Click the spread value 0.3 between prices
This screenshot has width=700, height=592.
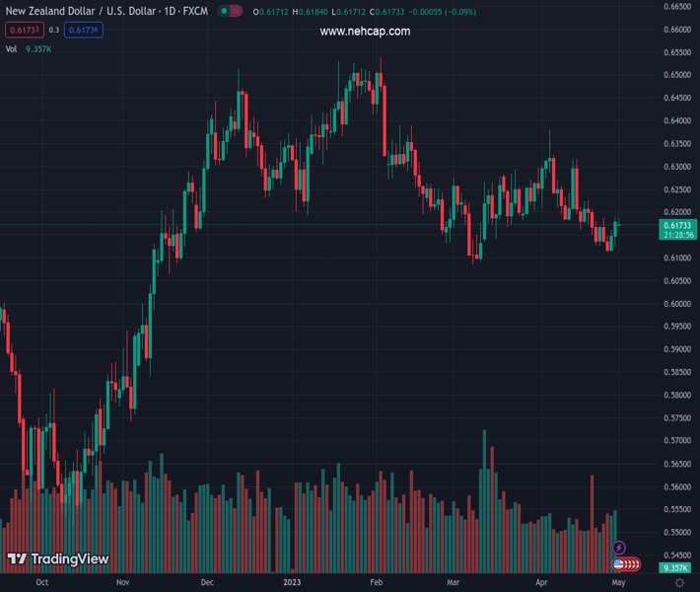pyautogui.click(x=53, y=30)
